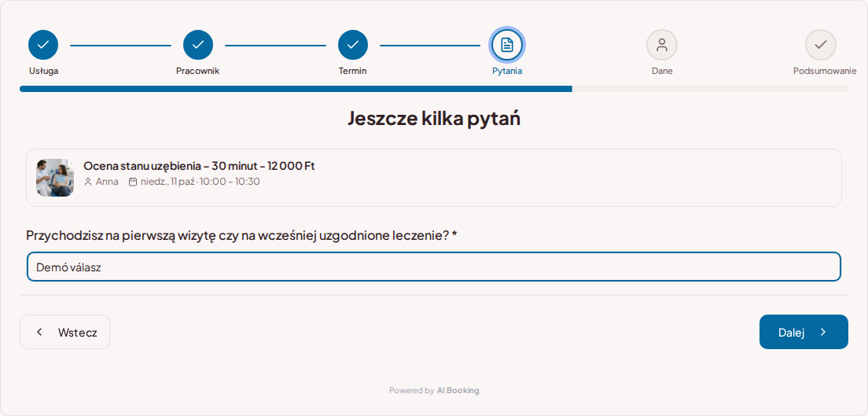
Task: Focus the answer field containing Demó válasz
Action: [434, 267]
